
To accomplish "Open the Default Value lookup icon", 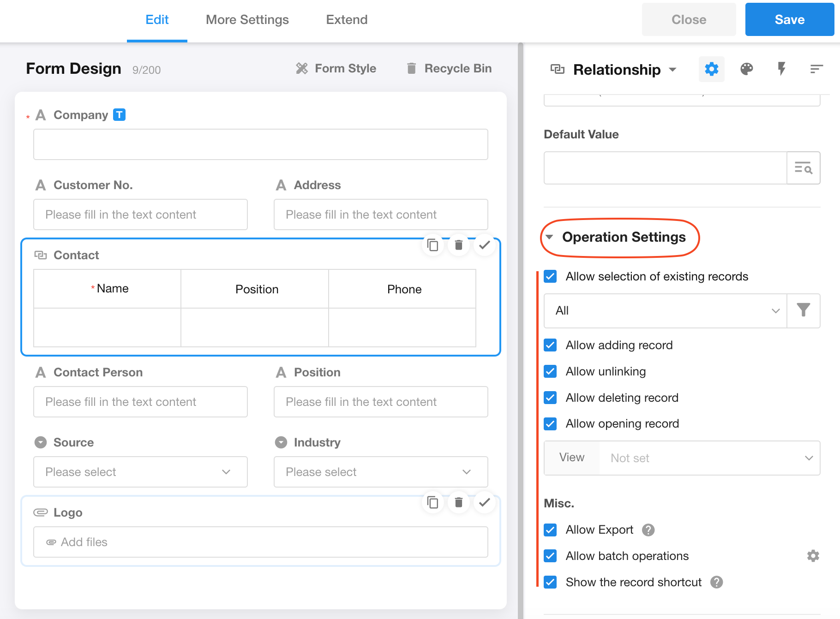I will 803,168.
